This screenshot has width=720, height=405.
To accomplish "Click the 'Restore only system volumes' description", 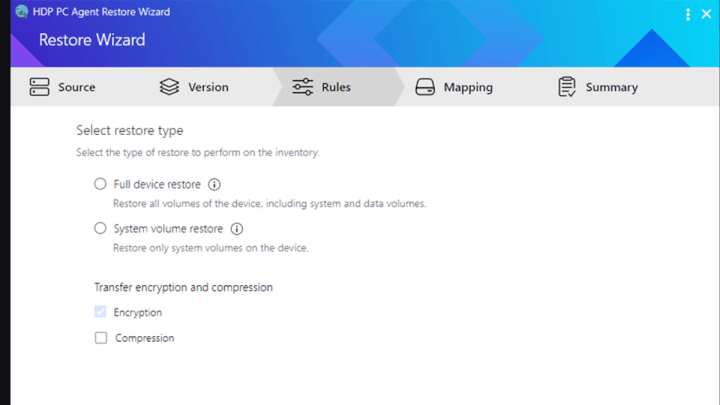I will pos(211,248).
